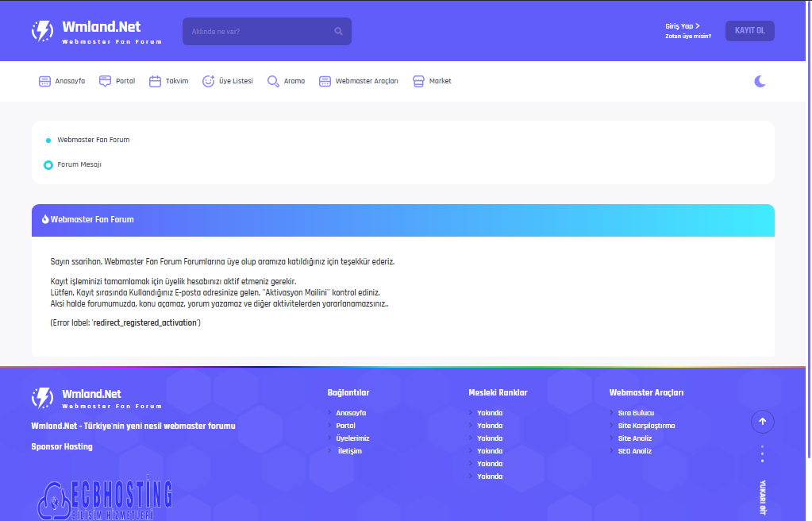Click the header Wmland.Net title text

(101, 27)
